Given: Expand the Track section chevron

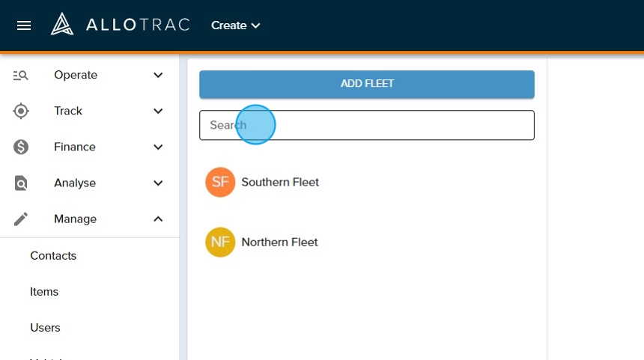Looking at the screenshot, I should pos(158,111).
